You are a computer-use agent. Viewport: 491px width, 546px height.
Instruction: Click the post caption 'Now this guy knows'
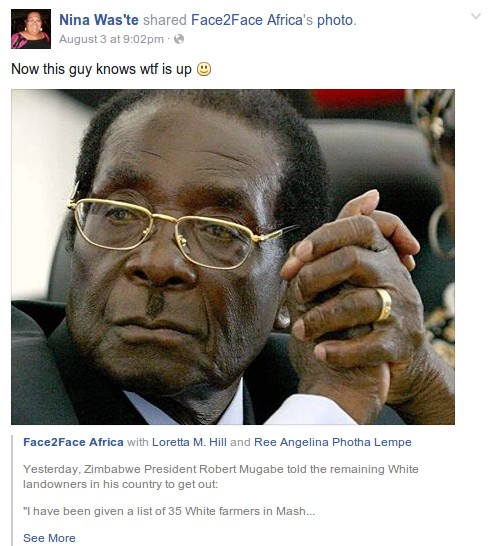[x=101, y=69]
